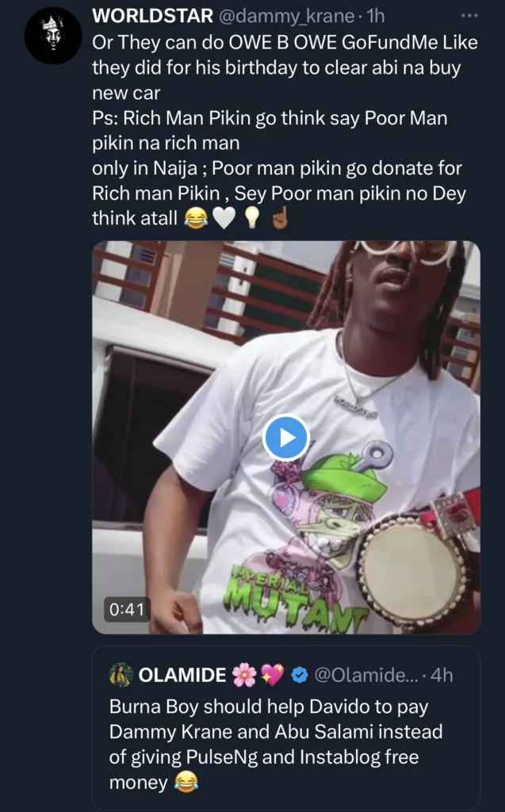
Task: Click the white heart emoji in tweet
Action: click(225, 217)
